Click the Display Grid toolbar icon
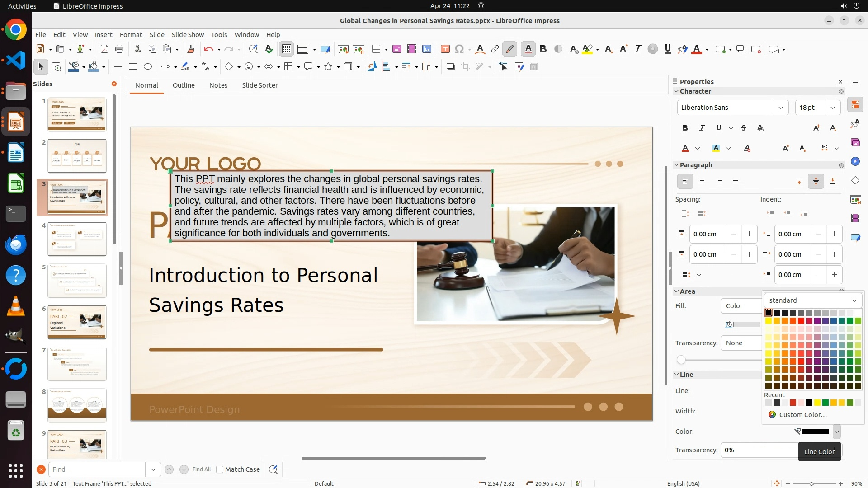The width and height of the screenshot is (868, 488). click(287, 49)
